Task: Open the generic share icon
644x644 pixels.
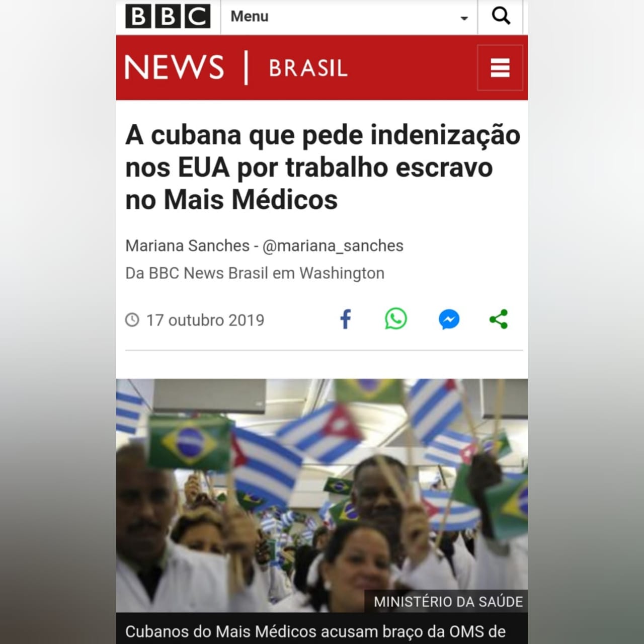Action: tap(499, 319)
